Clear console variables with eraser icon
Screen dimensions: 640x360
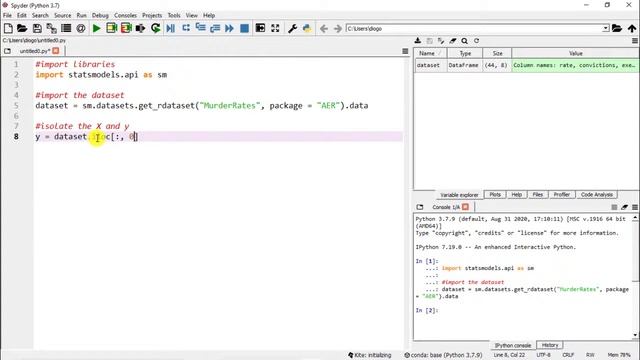click(624, 207)
